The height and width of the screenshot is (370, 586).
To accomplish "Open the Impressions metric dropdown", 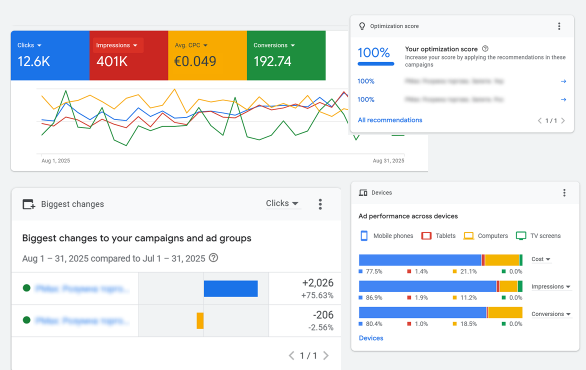I will [x=117, y=45].
